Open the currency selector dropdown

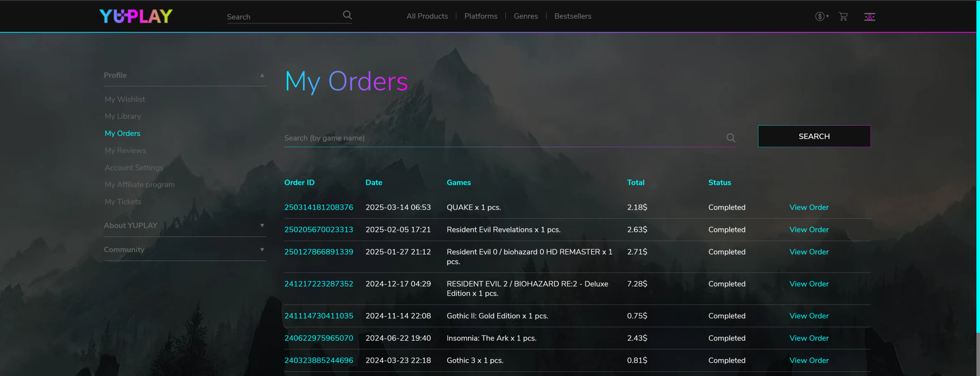821,16
